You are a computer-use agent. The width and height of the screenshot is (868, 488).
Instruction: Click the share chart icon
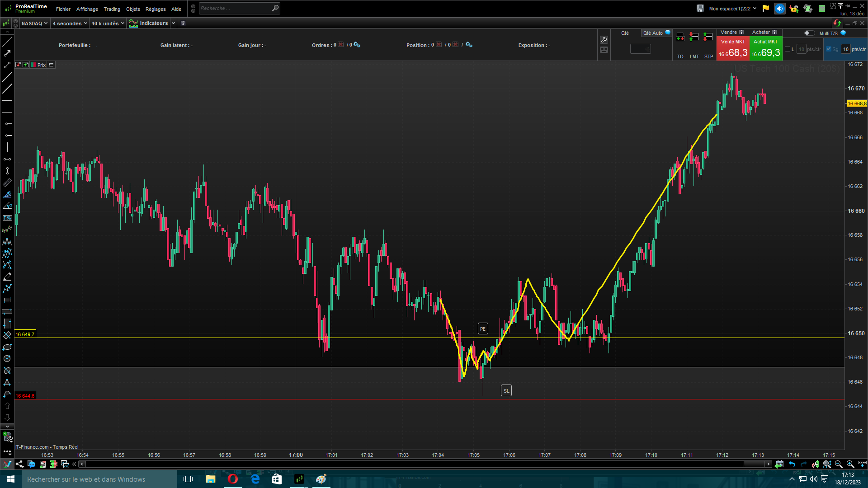(19, 464)
